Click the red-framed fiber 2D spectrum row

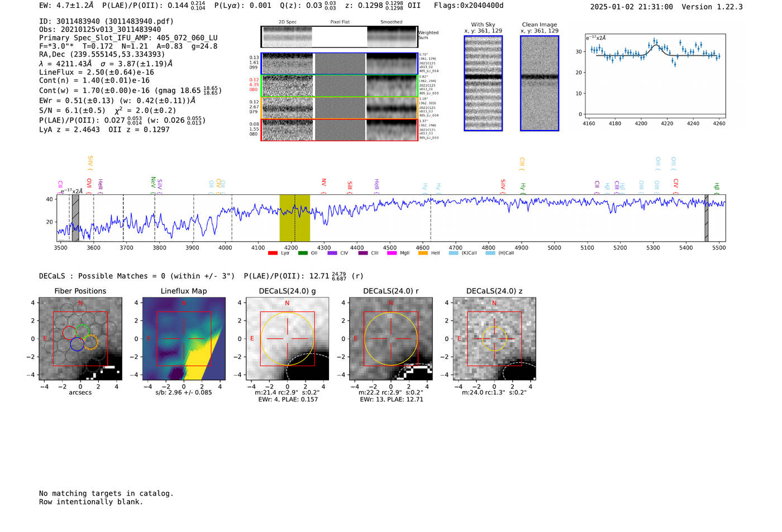(x=340, y=130)
